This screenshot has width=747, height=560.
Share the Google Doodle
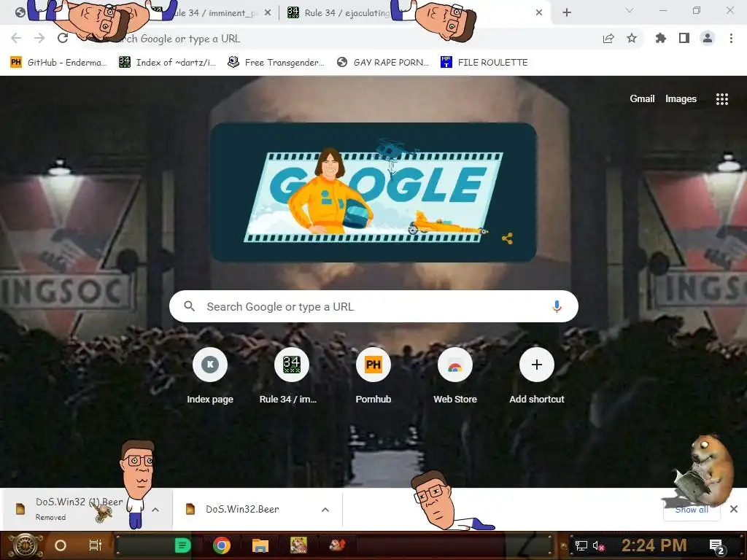tap(508, 238)
